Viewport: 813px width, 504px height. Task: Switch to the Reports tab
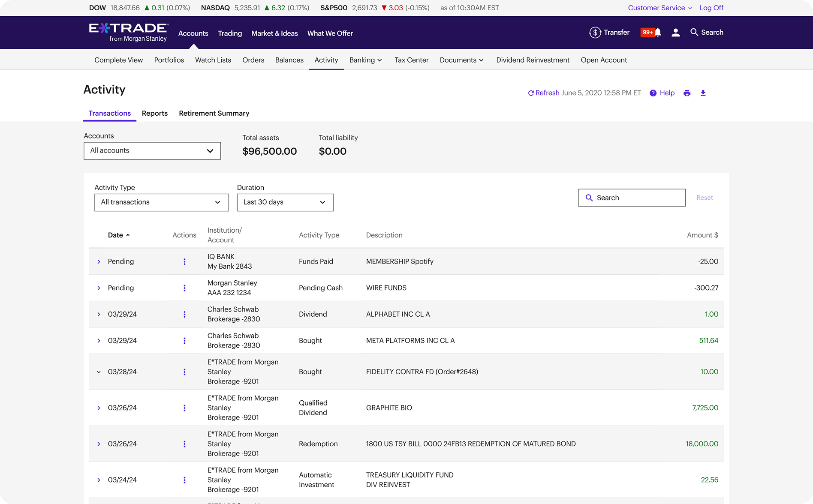[x=155, y=113]
